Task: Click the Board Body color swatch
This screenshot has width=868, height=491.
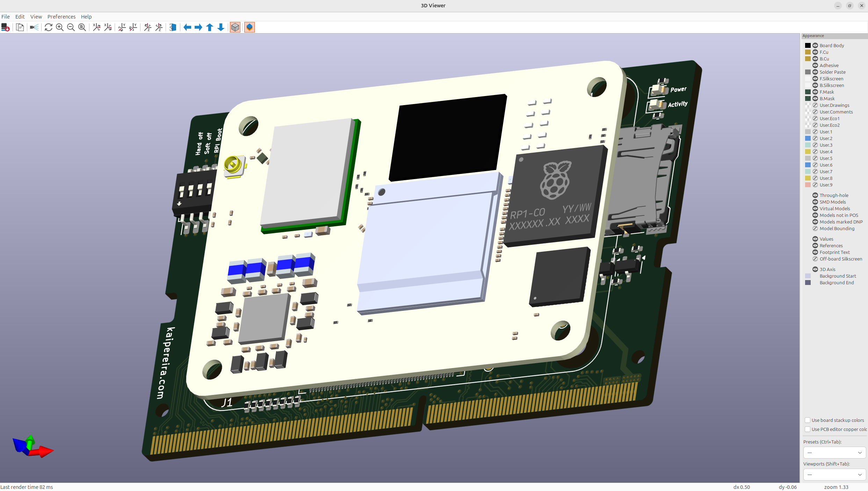Action: (808, 45)
